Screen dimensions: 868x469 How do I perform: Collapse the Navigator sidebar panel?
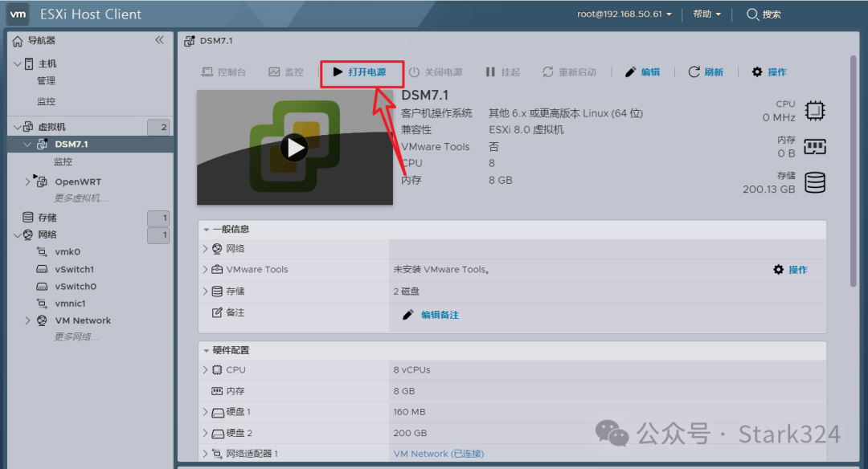click(160, 39)
